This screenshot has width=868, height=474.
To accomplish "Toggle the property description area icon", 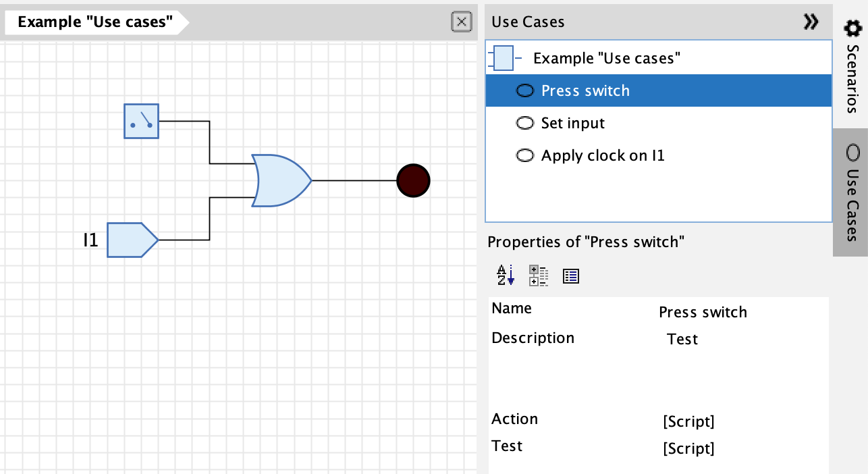I will (571, 275).
